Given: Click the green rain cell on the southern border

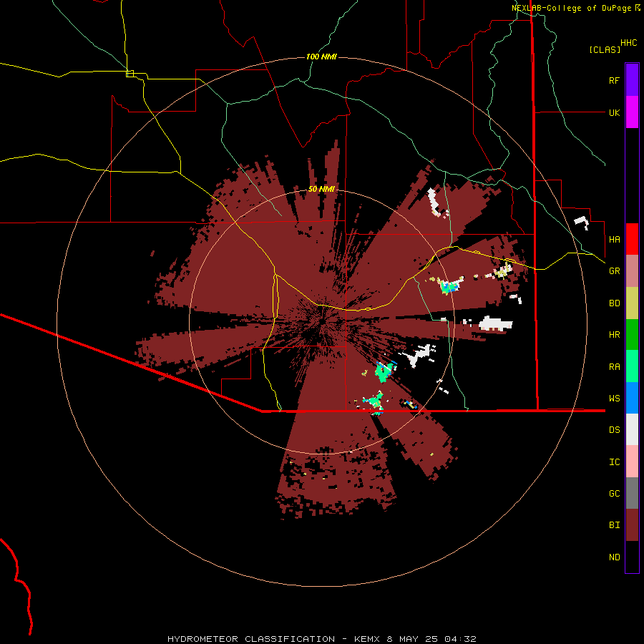Looking at the screenshot, I should (x=373, y=401).
